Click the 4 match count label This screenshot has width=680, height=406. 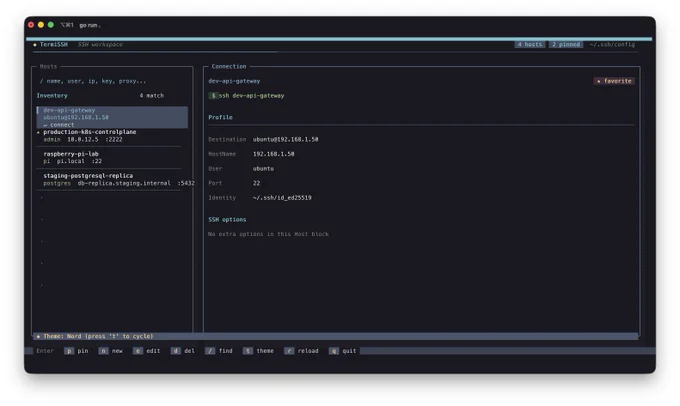tap(152, 96)
